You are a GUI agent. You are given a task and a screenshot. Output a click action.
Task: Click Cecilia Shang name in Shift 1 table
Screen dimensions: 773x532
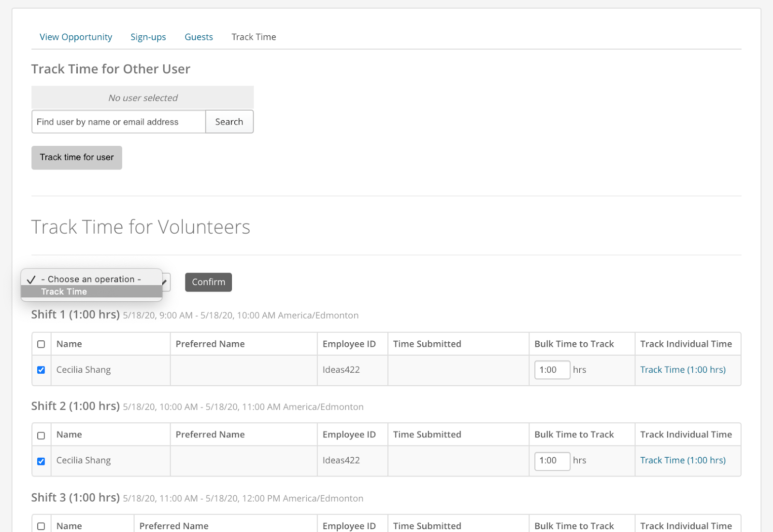[x=84, y=370]
